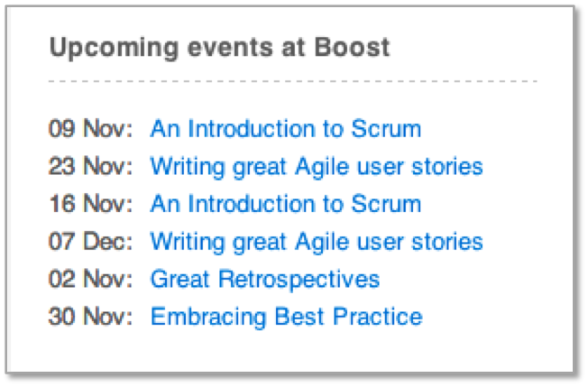This screenshot has width=588, height=387.
Task: Click the Upcoming events at Boost heading
Action: coord(220,48)
